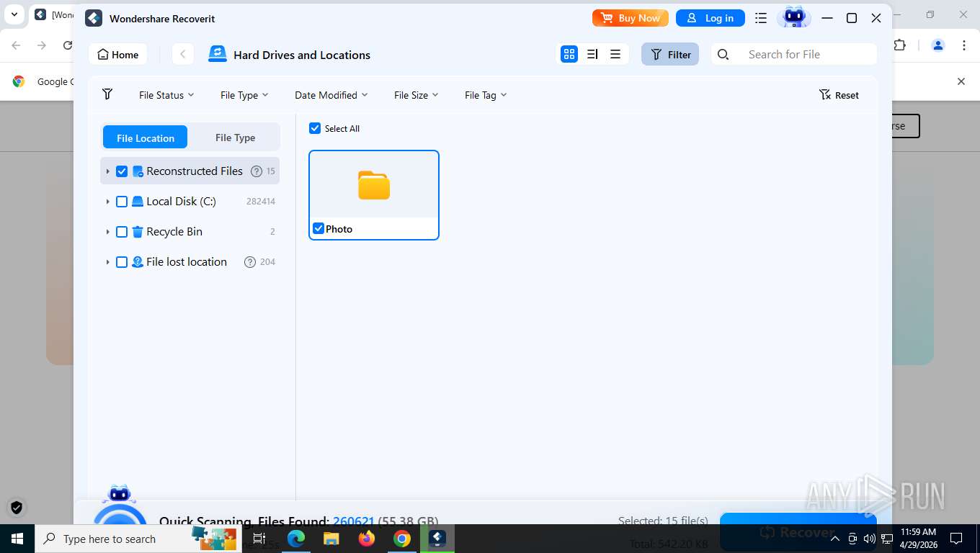The width and height of the screenshot is (980, 553).
Task: Uncheck the Photo folder checkbox
Action: click(318, 229)
